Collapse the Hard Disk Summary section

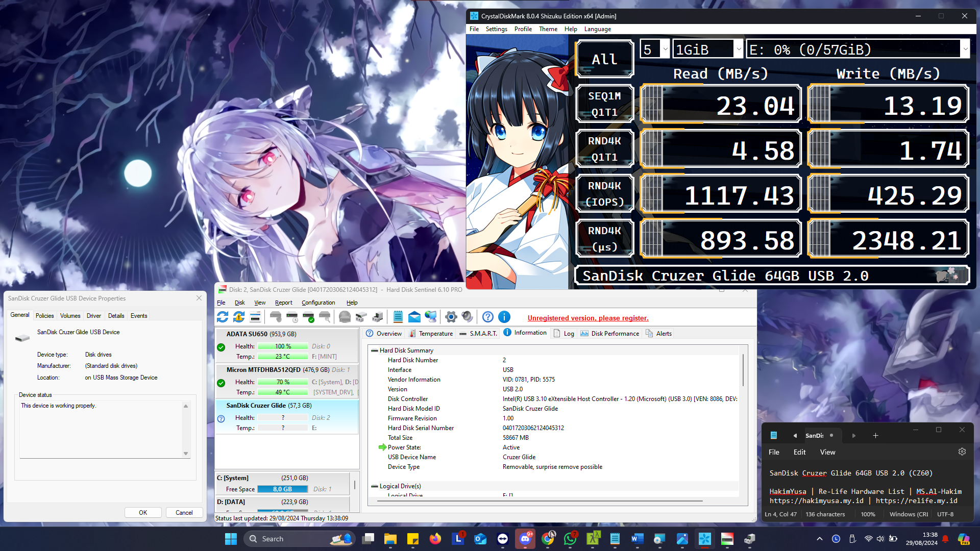(x=374, y=350)
